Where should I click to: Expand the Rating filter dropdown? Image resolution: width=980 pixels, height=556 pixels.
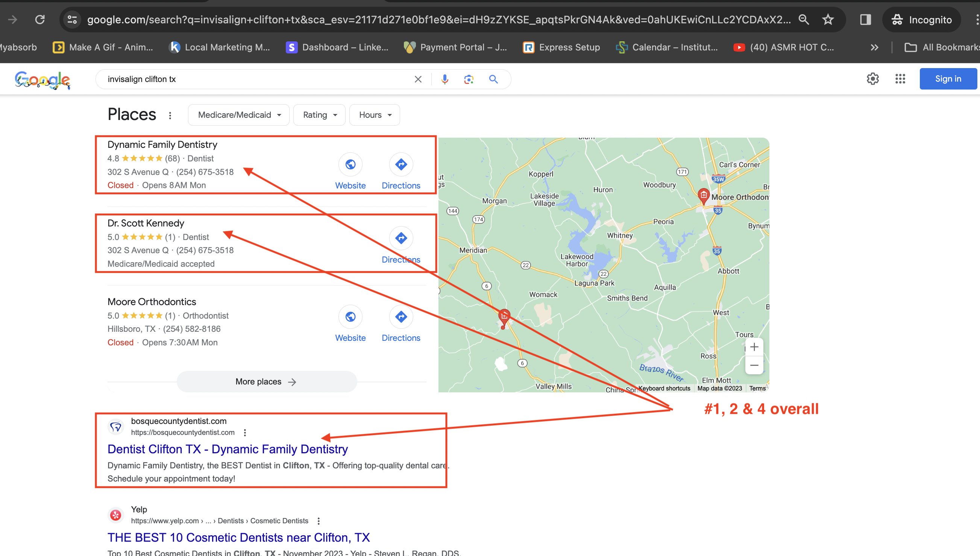[319, 115]
